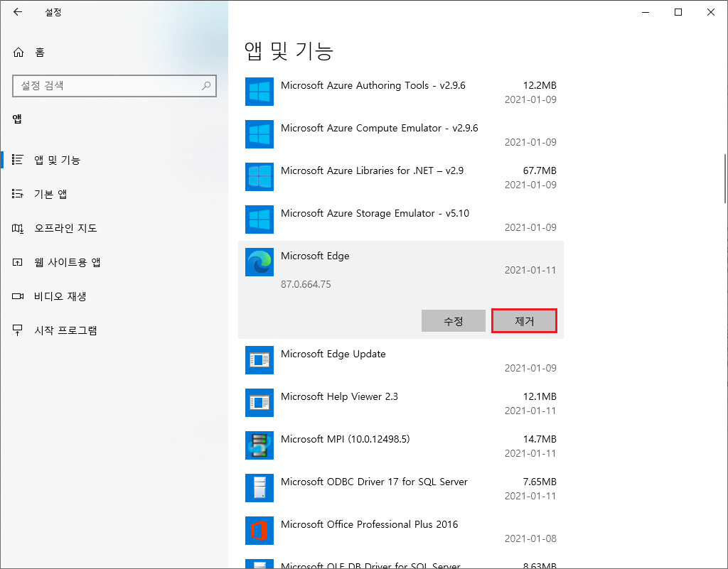The image size is (728, 569).
Task: Click the 67.7MB size value
Action: 540,170
